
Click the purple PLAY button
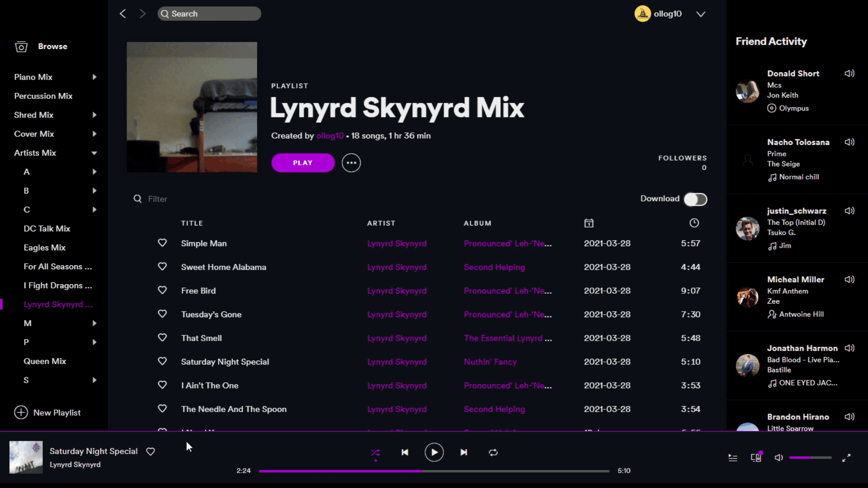[303, 163]
